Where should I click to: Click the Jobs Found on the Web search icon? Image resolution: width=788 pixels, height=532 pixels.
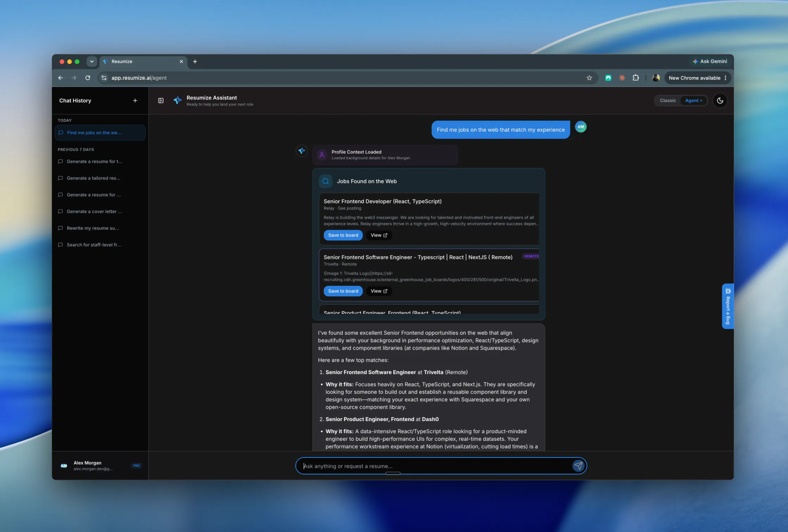point(326,182)
